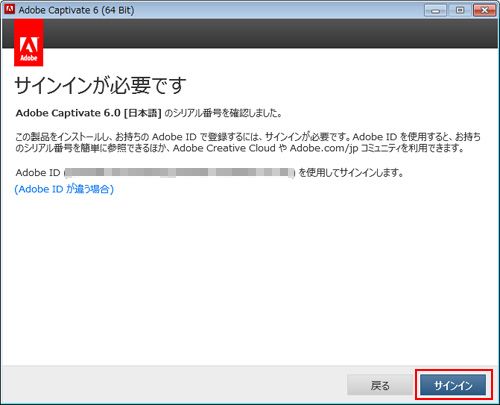Click the text を使用してサインインします。
Screen dimensions: 500x405
pos(351,173)
